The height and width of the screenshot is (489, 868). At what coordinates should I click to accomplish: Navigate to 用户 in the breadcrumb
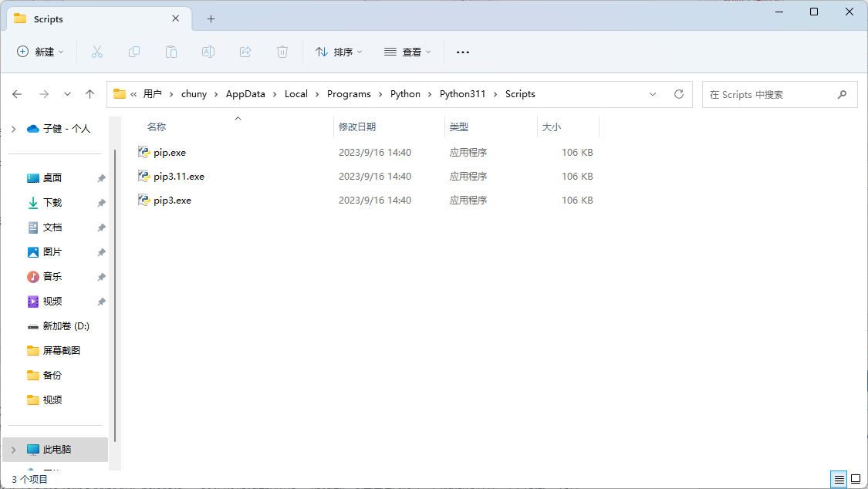click(152, 94)
